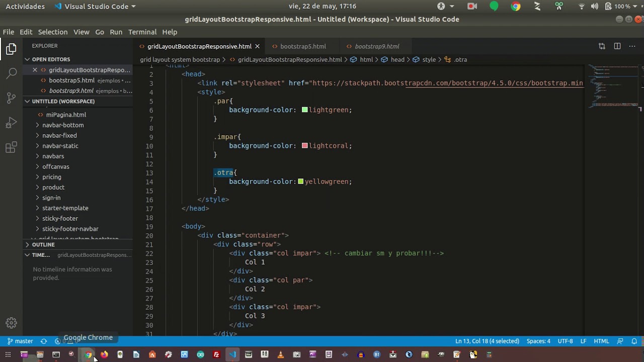Viewport: 644px width, 362px height.
Task: Expand the Outline section
Action: click(x=78, y=244)
